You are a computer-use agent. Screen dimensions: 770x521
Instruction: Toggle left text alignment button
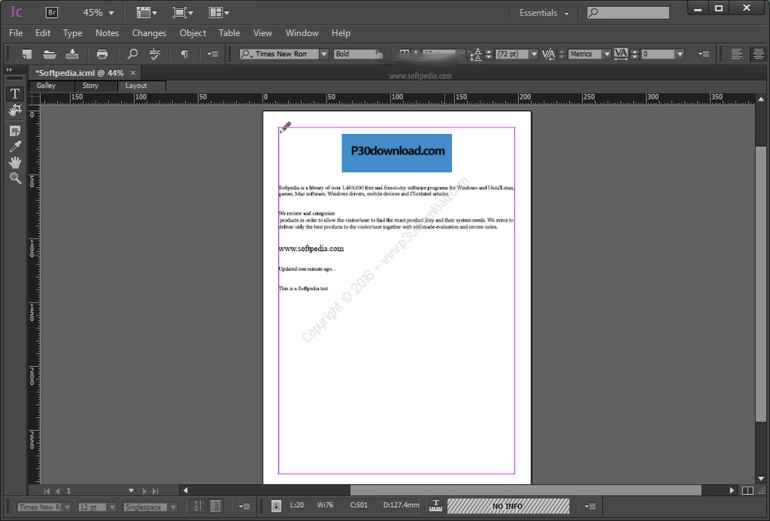pos(736,54)
